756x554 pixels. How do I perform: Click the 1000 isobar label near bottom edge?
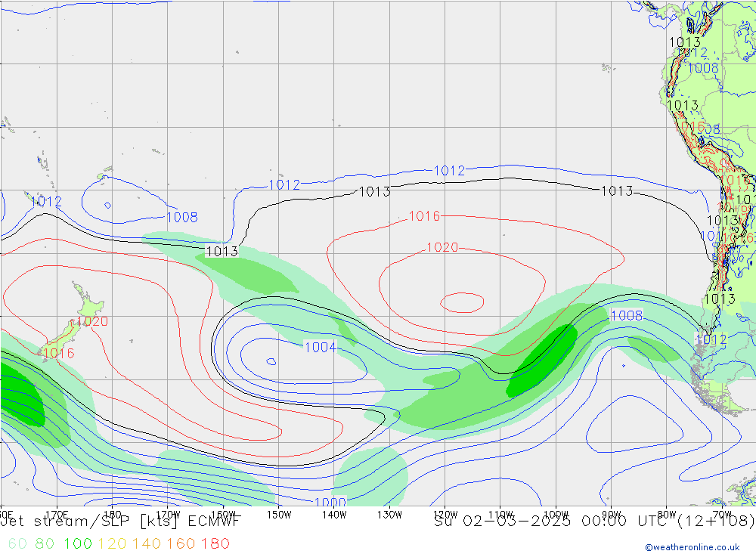coord(330,503)
